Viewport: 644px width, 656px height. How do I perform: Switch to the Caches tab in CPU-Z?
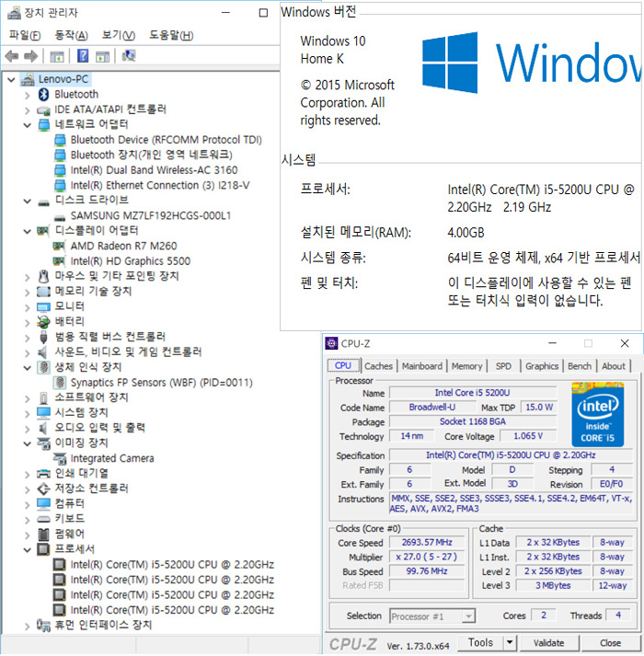click(x=378, y=366)
